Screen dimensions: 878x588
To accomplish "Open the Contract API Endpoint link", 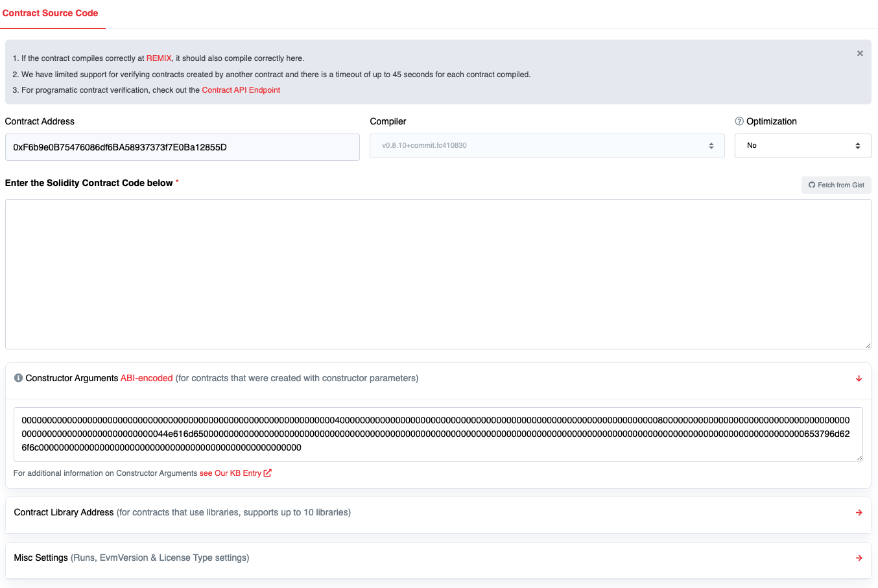I will 241,90.
